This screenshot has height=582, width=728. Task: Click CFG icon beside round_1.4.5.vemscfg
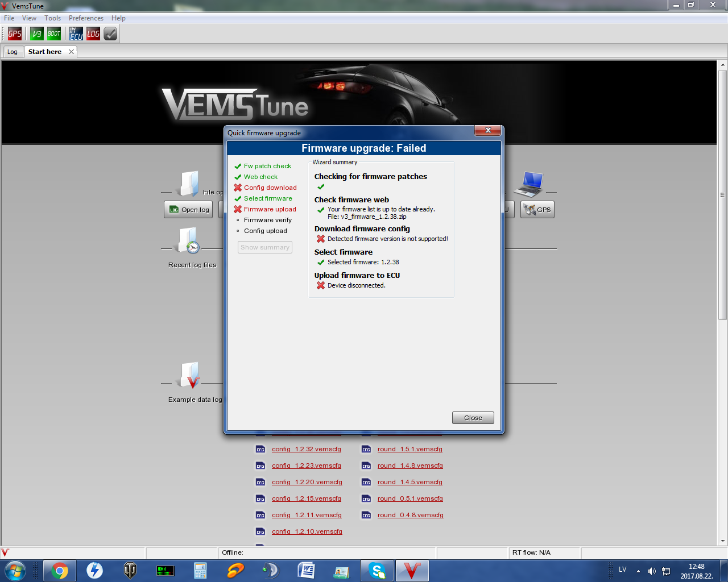coord(366,482)
